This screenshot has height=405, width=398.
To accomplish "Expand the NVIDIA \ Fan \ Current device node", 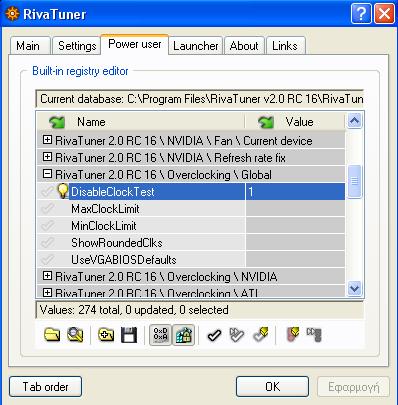I will point(47,140).
